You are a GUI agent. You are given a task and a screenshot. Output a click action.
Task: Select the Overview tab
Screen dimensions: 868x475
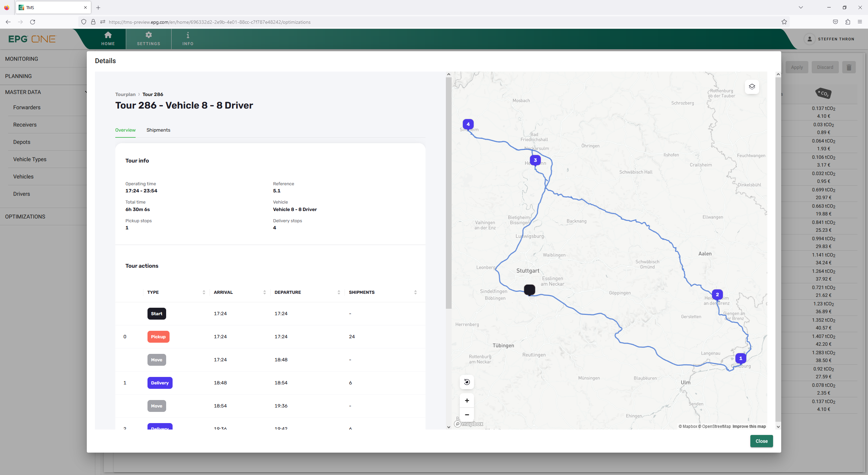(125, 130)
